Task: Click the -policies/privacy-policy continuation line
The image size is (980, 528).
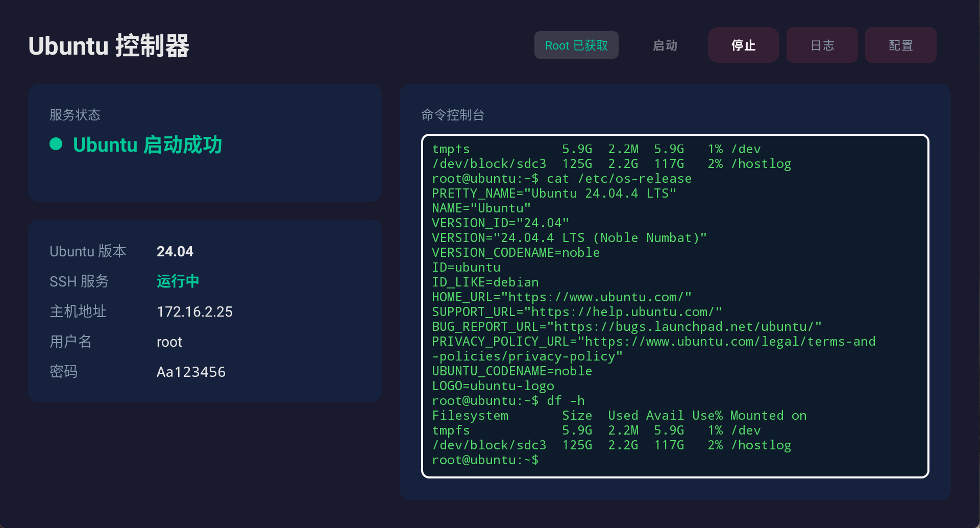Action: [x=527, y=356]
